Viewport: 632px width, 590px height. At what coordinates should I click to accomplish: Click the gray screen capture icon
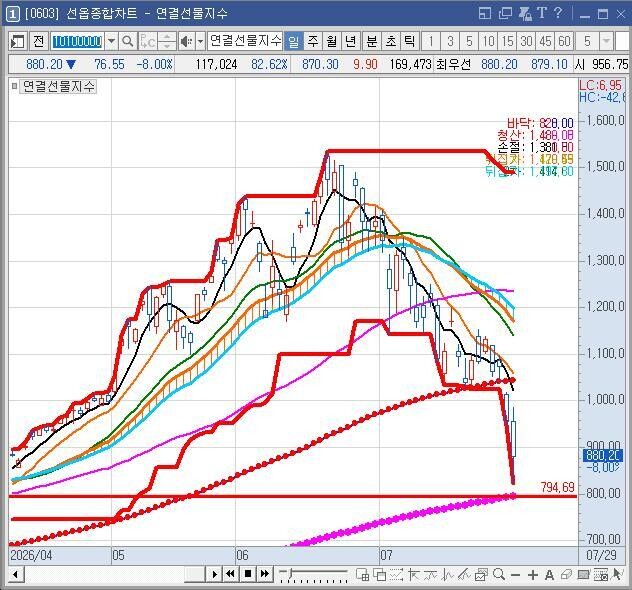click(583, 575)
